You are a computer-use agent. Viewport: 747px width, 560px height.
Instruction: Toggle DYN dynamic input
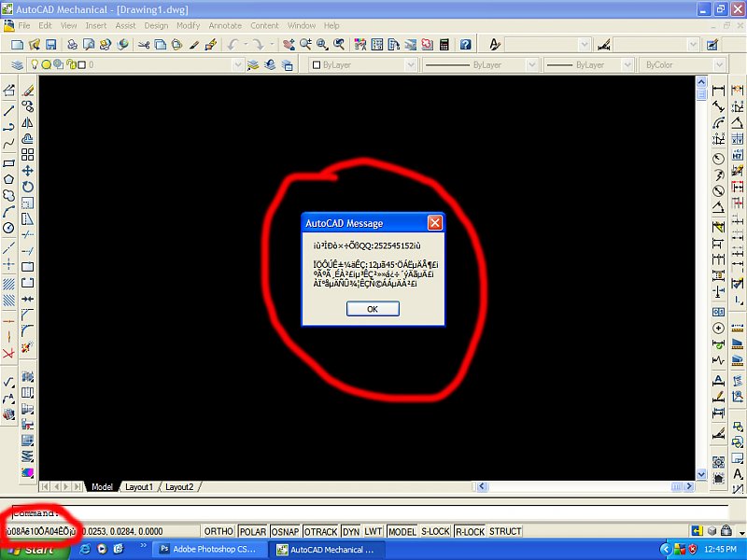click(351, 531)
